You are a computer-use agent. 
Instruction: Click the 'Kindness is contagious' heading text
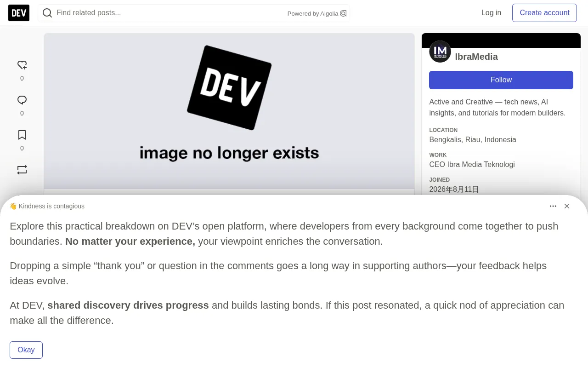(x=47, y=206)
